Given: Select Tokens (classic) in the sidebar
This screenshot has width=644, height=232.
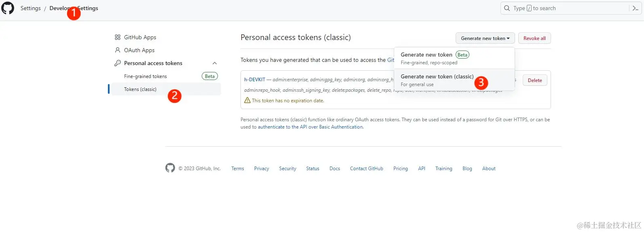Looking at the screenshot, I should coord(140,89).
